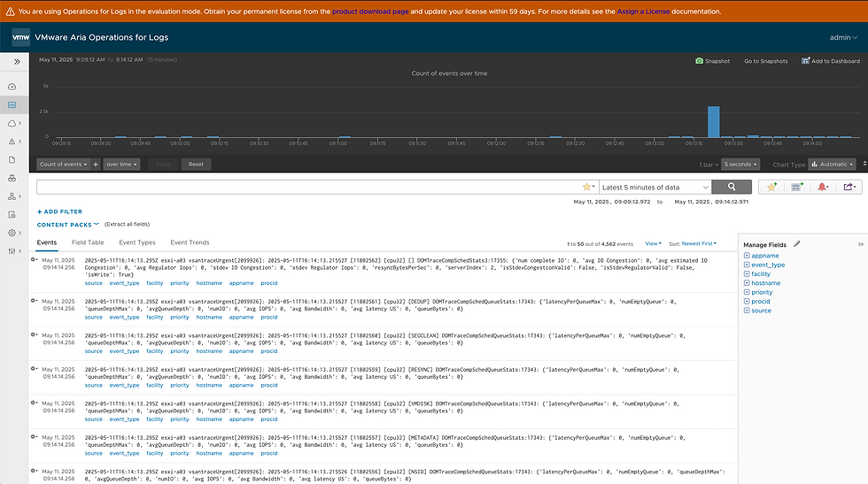Switch to the Field Table tab

tap(88, 242)
